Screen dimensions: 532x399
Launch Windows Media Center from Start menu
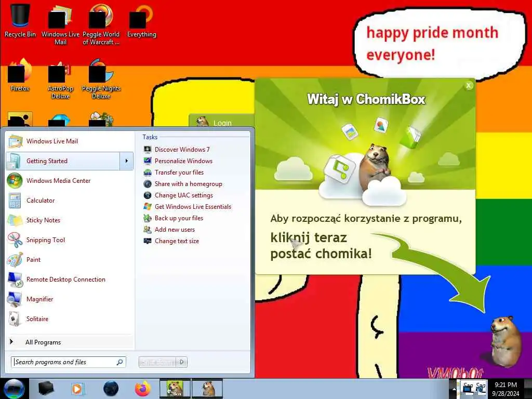(x=70, y=180)
